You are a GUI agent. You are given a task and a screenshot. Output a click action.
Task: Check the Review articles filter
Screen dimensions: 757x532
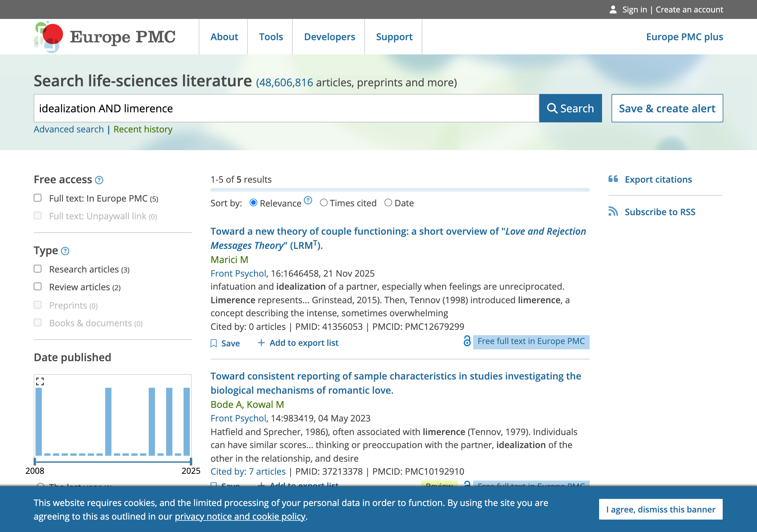point(38,286)
